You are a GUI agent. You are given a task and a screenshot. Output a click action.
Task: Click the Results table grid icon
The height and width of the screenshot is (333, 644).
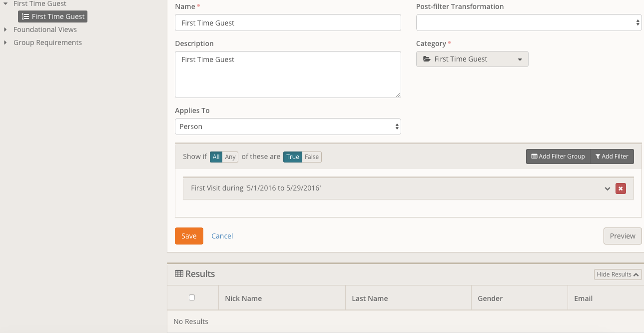click(179, 274)
